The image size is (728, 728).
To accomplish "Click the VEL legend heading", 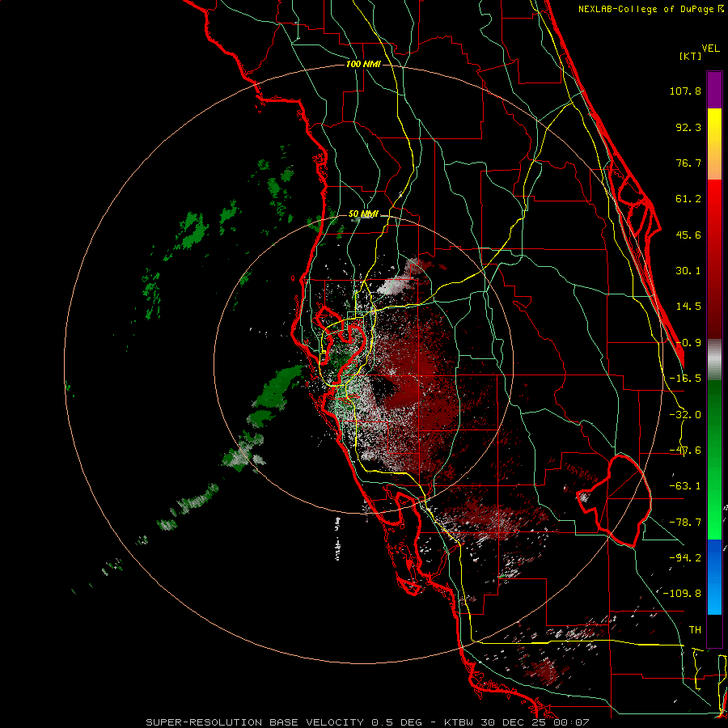I will 710,48.
